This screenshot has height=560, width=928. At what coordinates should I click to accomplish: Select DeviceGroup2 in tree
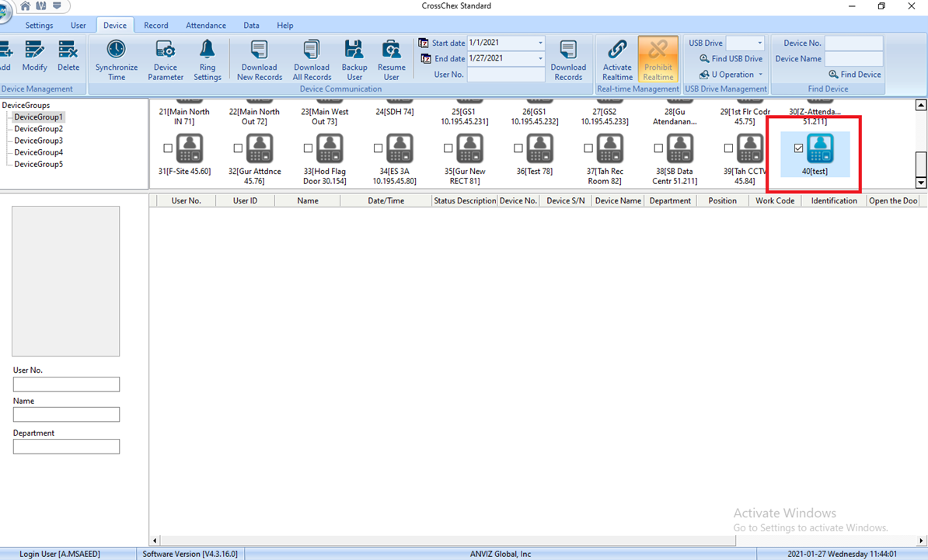tap(38, 129)
